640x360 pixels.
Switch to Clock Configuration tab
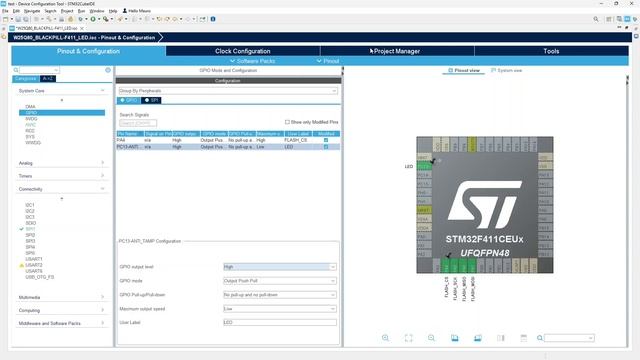pos(243,51)
